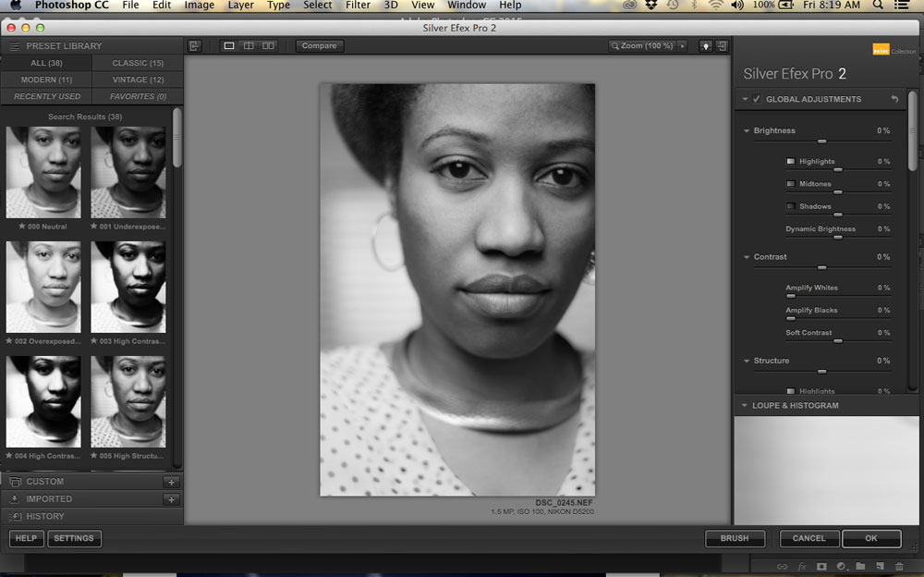This screenshot has width=924, height=577.
Task: Disable the Global Adjustments checkbox
Action: coord(757,99)
